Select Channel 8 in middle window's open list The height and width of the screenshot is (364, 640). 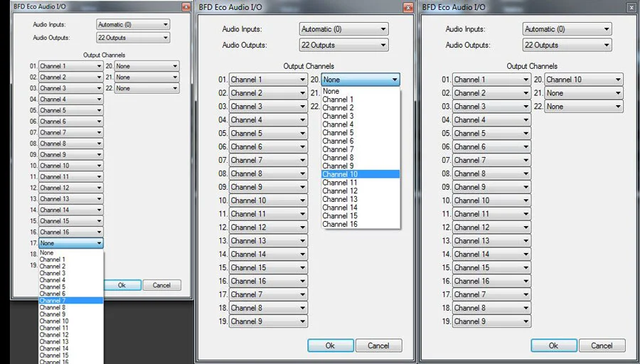click(361, 158)
